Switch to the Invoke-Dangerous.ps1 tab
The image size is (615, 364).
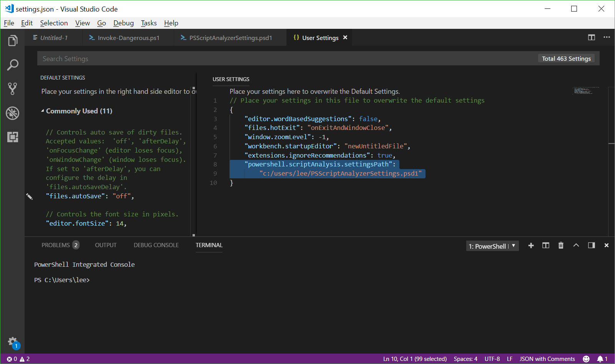tap(128, 38)
